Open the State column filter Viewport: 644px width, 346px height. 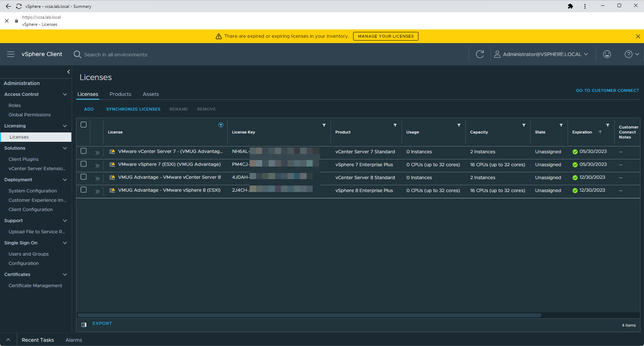(x=561, y=125)
